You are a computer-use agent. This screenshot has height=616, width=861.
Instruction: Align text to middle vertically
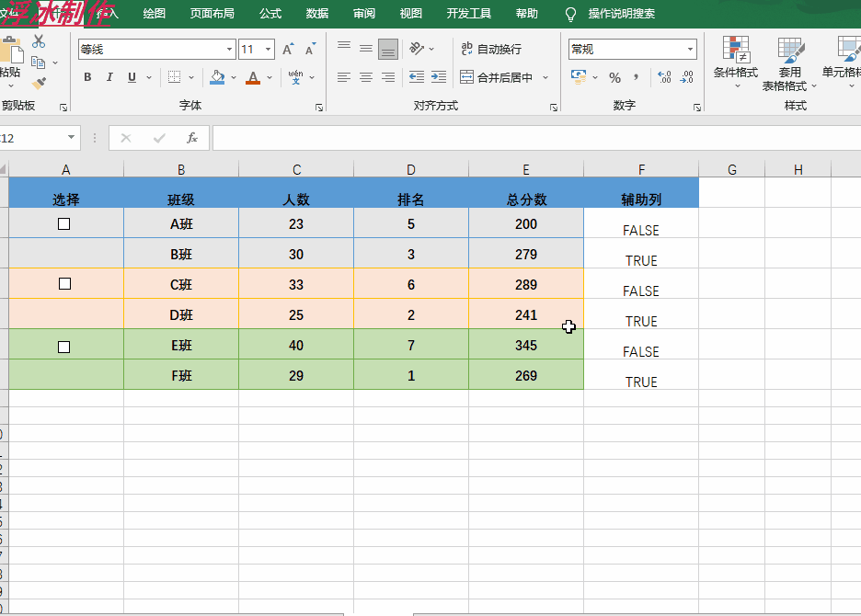366,49
